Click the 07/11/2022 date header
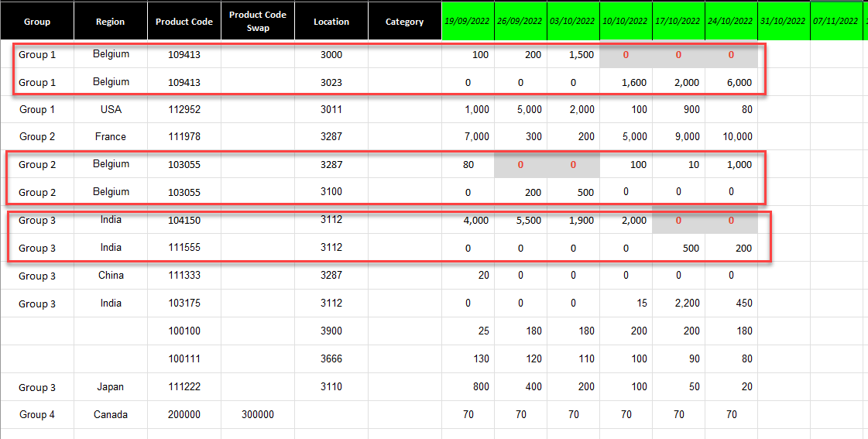The image size is (868, 439). [836, 22]
